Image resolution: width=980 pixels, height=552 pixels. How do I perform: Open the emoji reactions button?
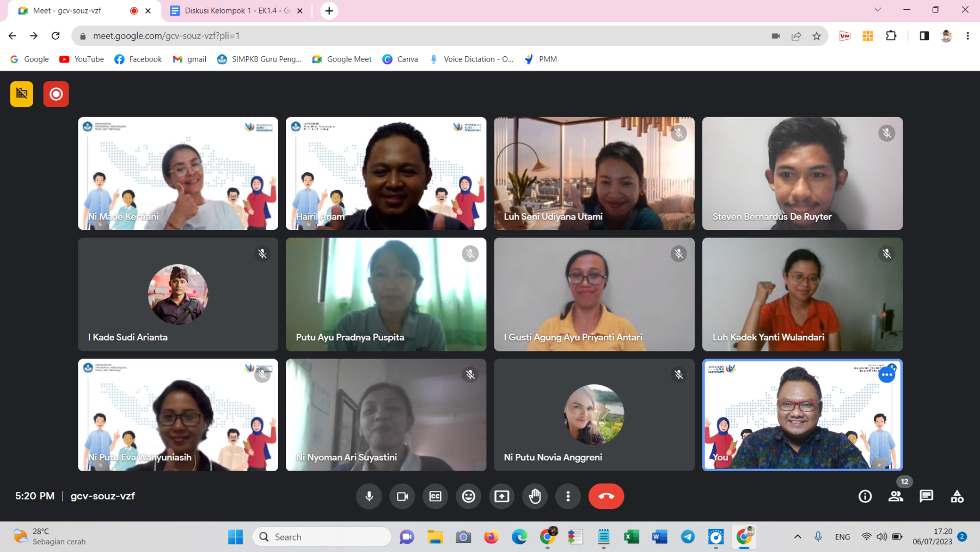[469, 496]
